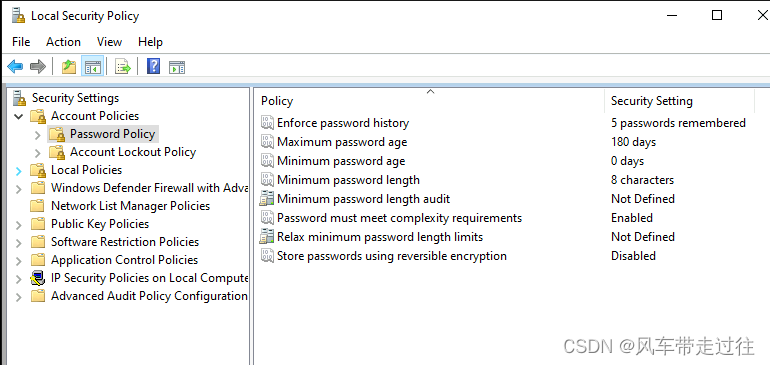Expand the Public Key Policies node
Image resolution: width=770 pixels, height=365 pixels.
(19, 225)
